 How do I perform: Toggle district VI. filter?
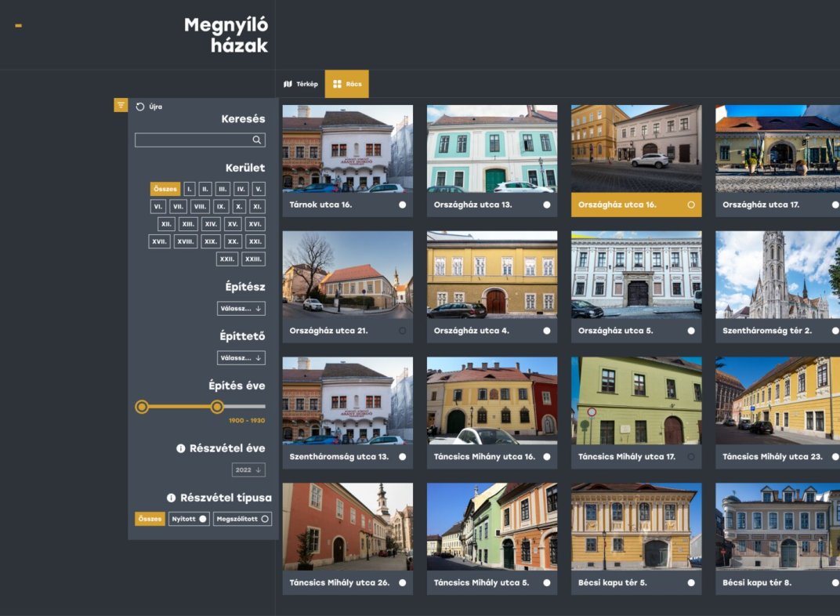pos(158,207)
